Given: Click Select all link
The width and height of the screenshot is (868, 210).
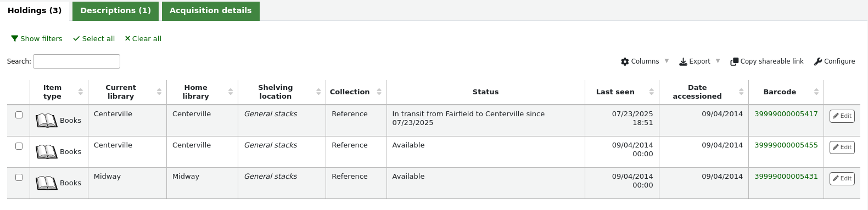Looking at the screenshot, I should point(94,38).
